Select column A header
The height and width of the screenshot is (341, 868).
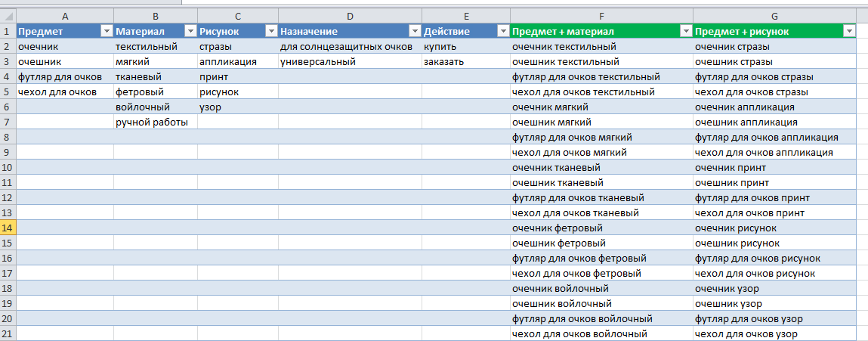(65, 16)
